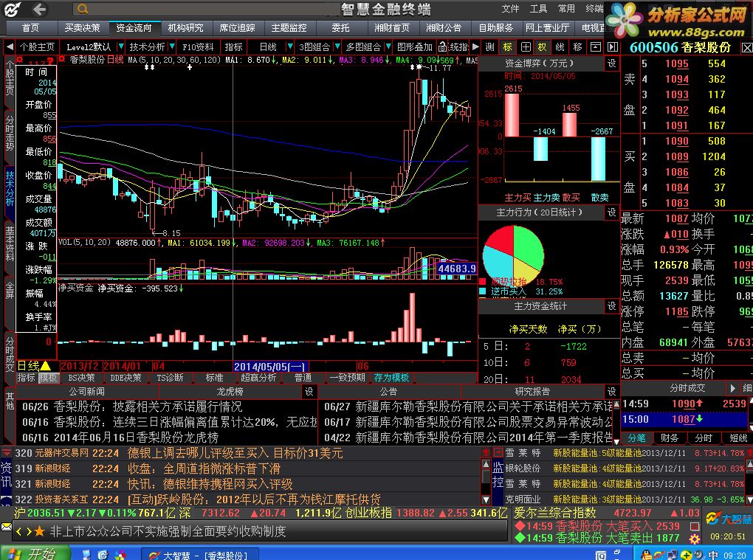This screenshot has width=753, height=560.
Task: Click the 图形叠加 button
Action: click(415, 47)
